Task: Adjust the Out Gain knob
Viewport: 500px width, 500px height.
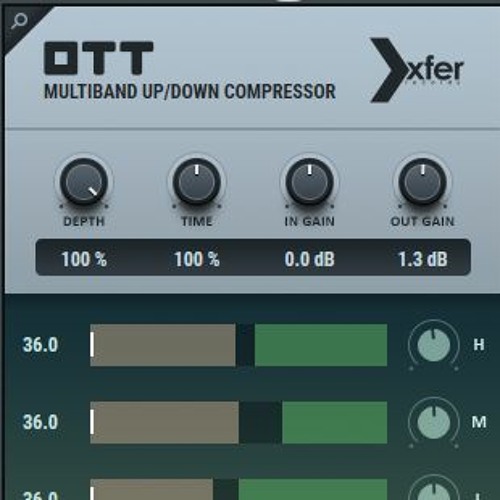Action: [423, 182]
